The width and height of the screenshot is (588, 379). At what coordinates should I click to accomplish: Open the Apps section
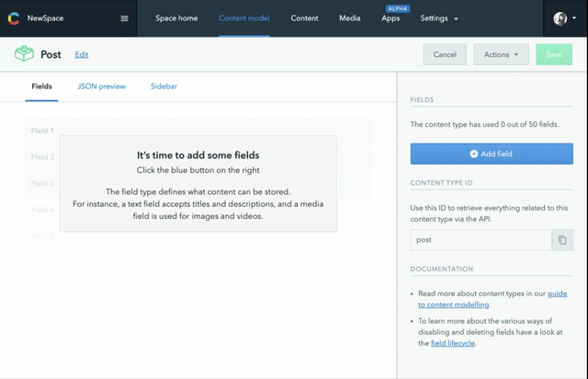(390, 18)
